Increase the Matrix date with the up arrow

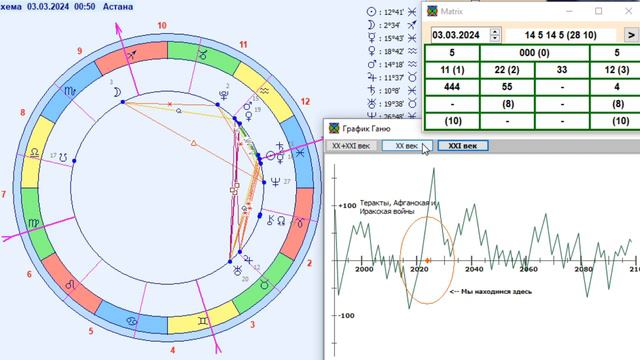pos(495,31)
